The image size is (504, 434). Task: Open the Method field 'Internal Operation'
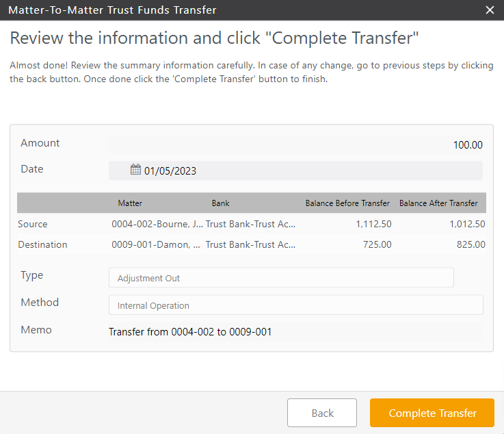pos(295,305)
